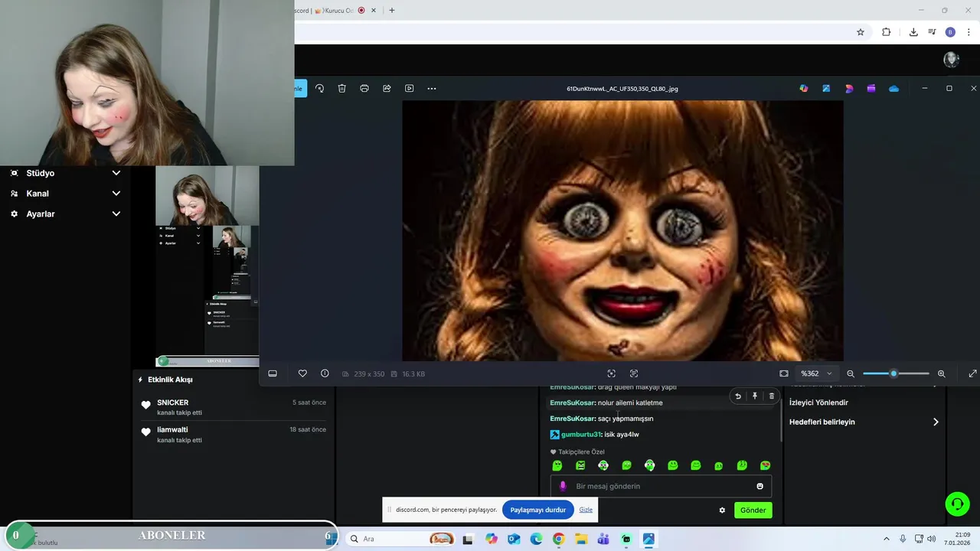Open Chrome extensions puzzle icon
This screenshot has width=980, height=551.
click(886, 32)
